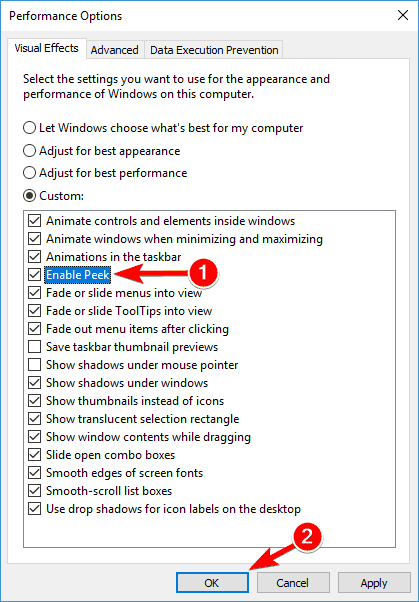Click the OK button
Viewport: 419px width, 602px height.
pos(212,583)
